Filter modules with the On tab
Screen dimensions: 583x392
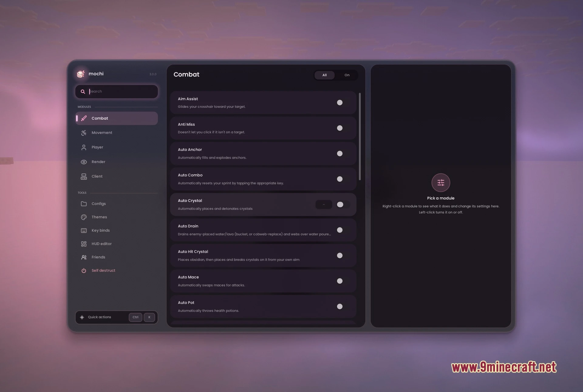pos(347,75)
